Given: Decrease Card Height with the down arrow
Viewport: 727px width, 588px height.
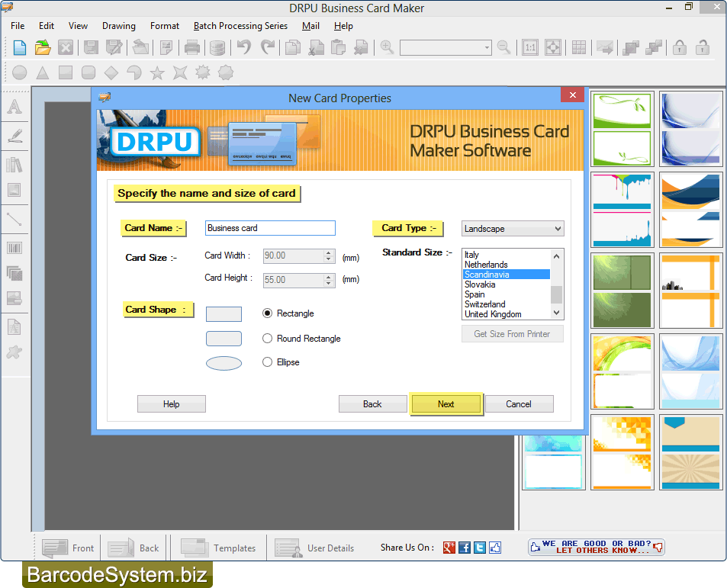Looking at the screenshot, I should [x=329, y=283].
